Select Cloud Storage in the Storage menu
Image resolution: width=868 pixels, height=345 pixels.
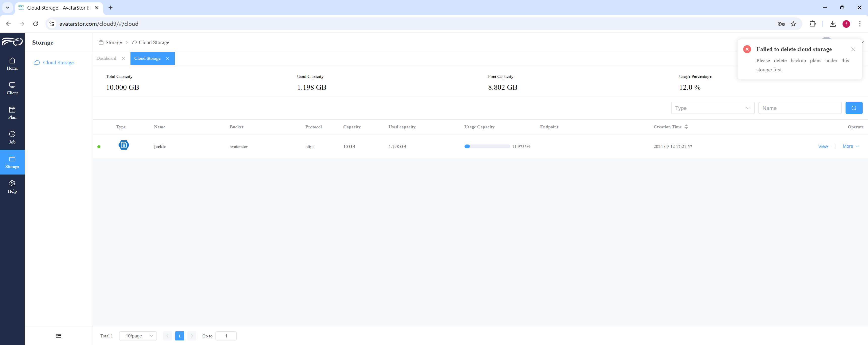pos(58,63)
